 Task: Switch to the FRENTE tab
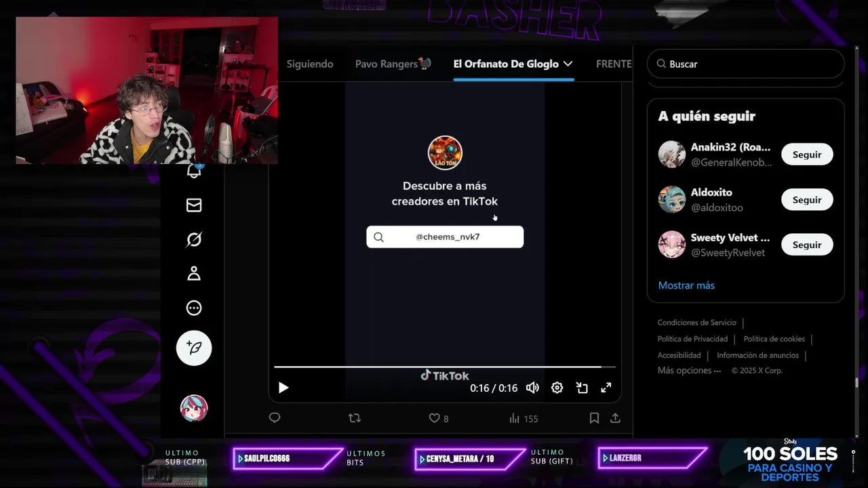(x=614, y=64)
